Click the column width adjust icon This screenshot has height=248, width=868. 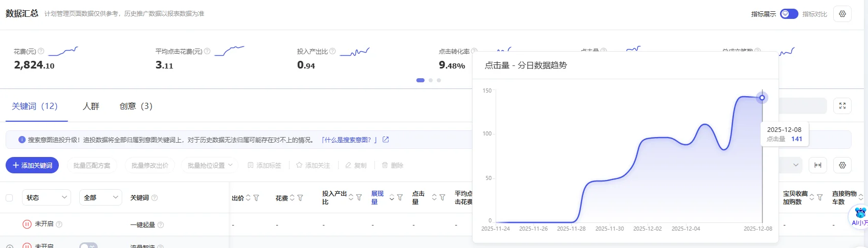tap(818, 165)
